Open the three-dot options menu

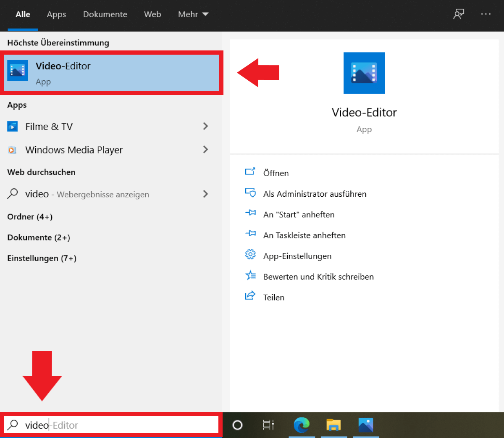click(486, 14)
